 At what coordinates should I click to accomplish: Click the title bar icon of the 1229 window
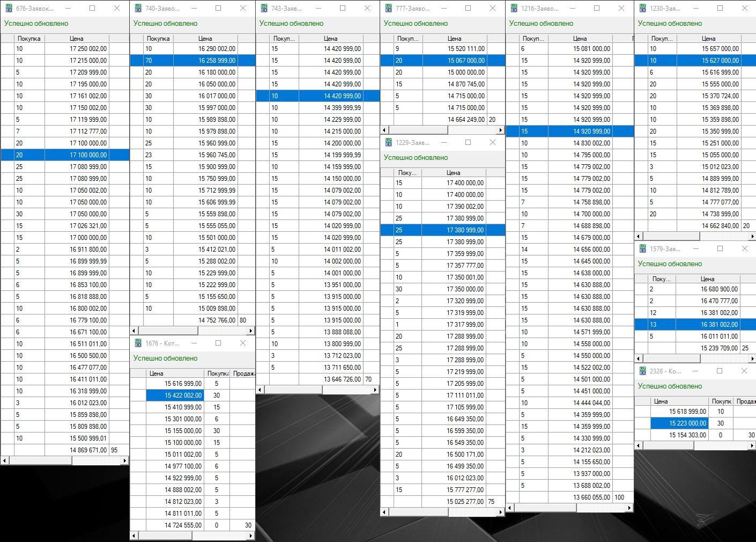(388, 143)
